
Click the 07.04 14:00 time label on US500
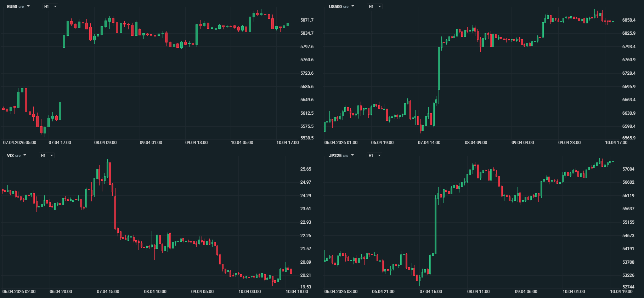(429, 143)
